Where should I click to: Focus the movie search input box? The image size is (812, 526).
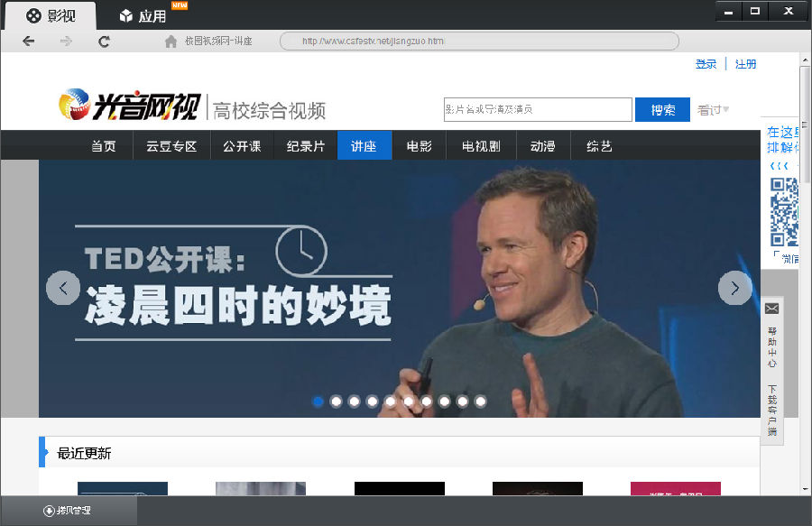(538, 109)
